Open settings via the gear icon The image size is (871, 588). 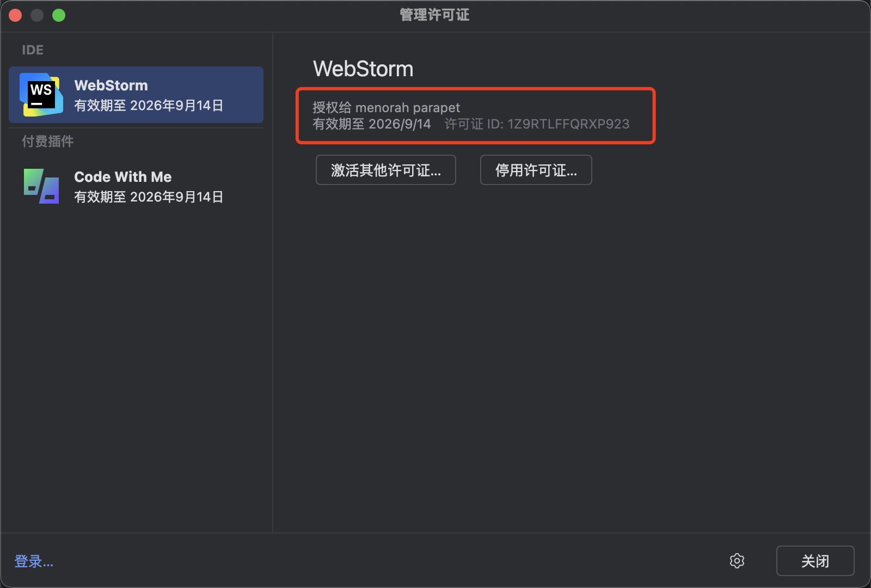tap(737, 560)
